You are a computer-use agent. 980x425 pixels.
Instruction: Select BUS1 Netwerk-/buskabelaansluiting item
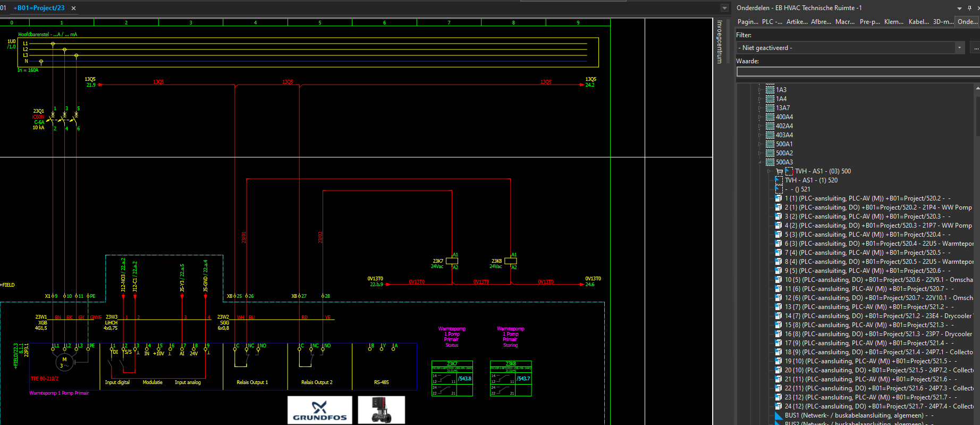pyautogui.click(x=859, y=415)
